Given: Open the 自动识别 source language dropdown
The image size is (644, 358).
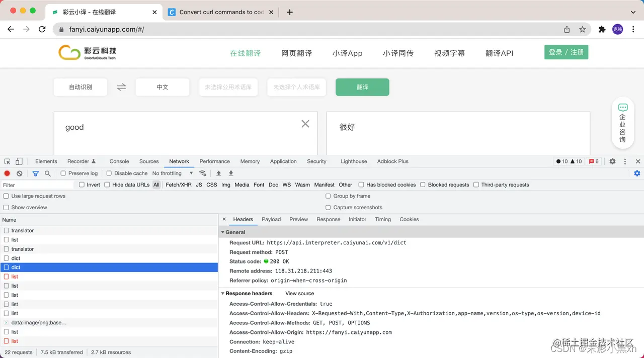Looking at the screenshot, I should 80,87.
